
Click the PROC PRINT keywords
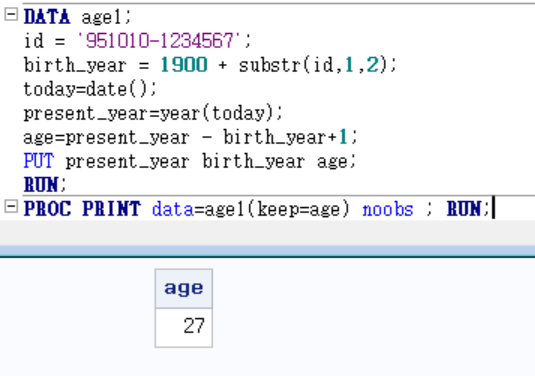click(x=82, y=208)
